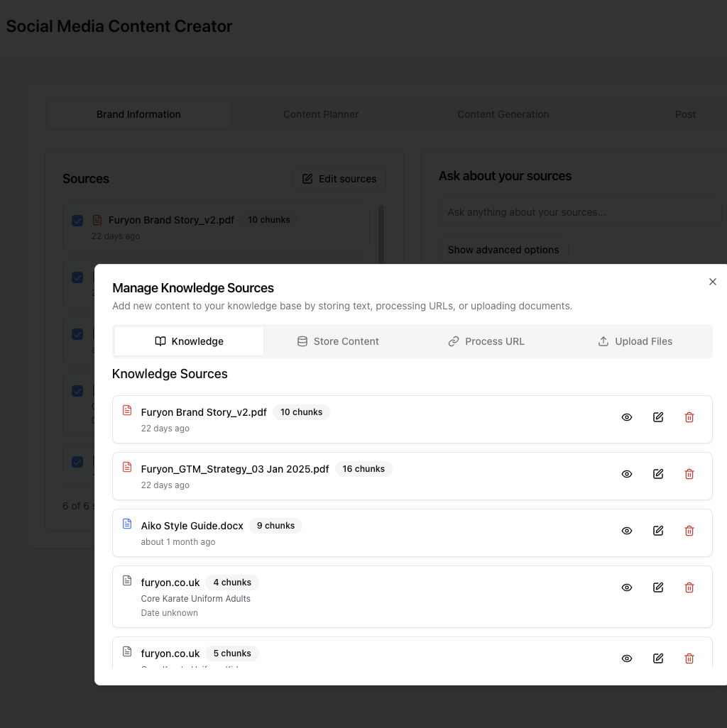Click the Aiko Style Guide preview eye
This screenshot has height=728, width=727.
(626, 531)
